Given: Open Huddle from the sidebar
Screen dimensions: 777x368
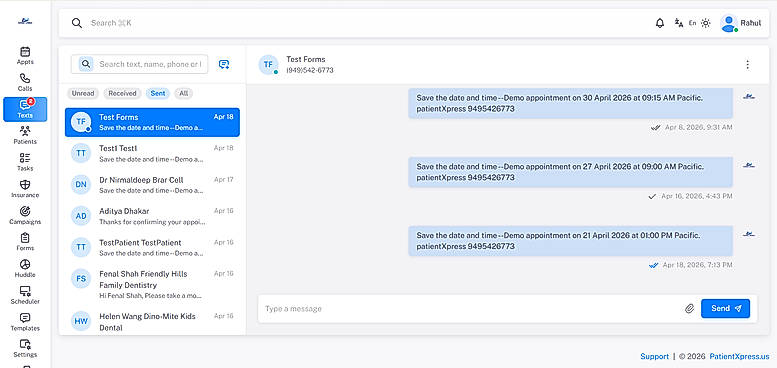Looking at the screenshot, I should pos(25,268).
